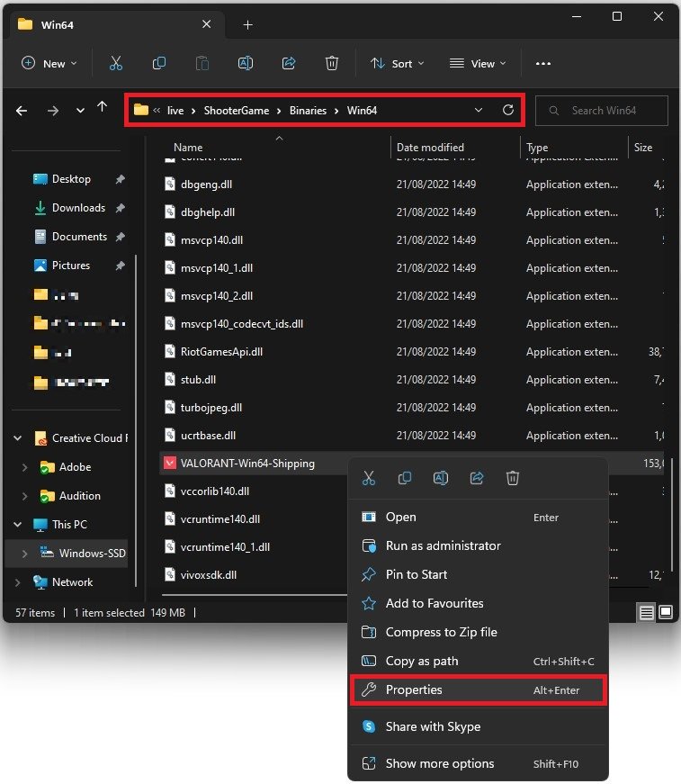Click the Search Win64 box
Viewport: 681px width, 784px height.
(x=603, y=111)
